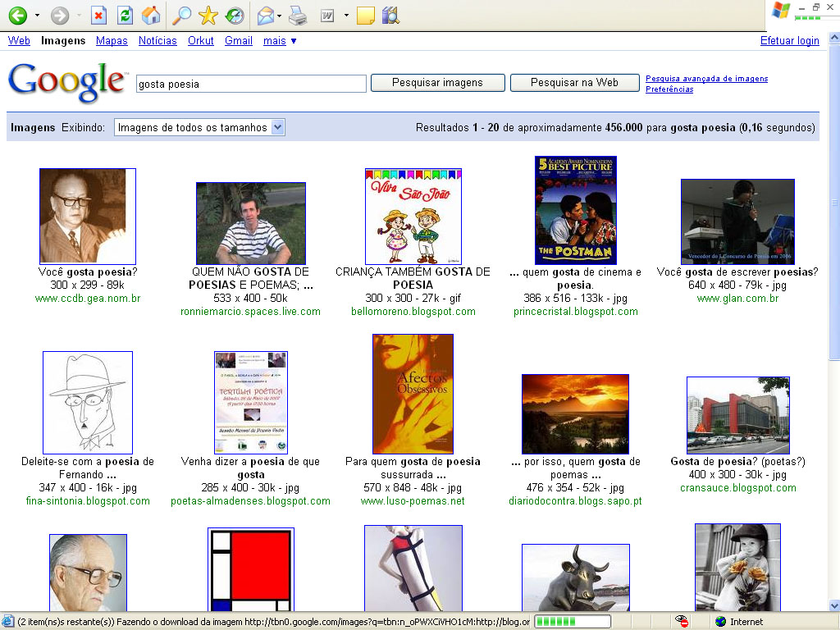Screen dimensions: 840x630
Task: Open The Postman movie poster thumbnail
Action: point(575,210)
